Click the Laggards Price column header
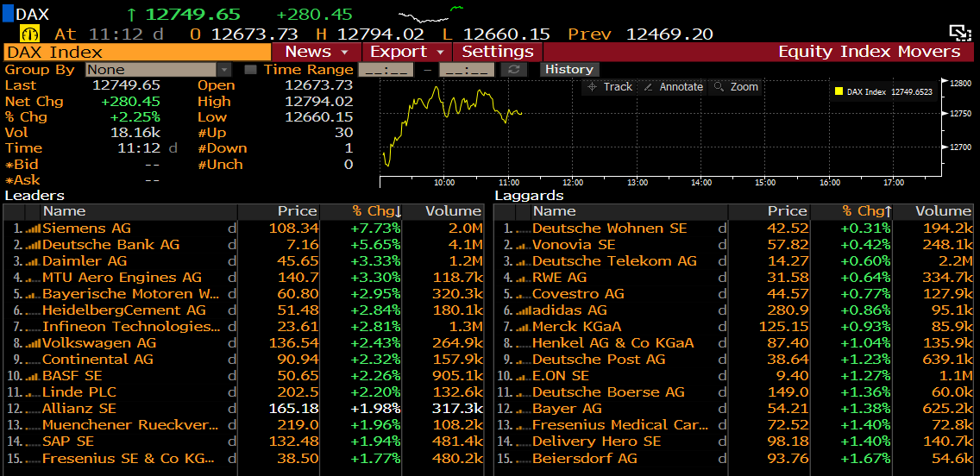The image size is (980, 476). pos(770,212)
